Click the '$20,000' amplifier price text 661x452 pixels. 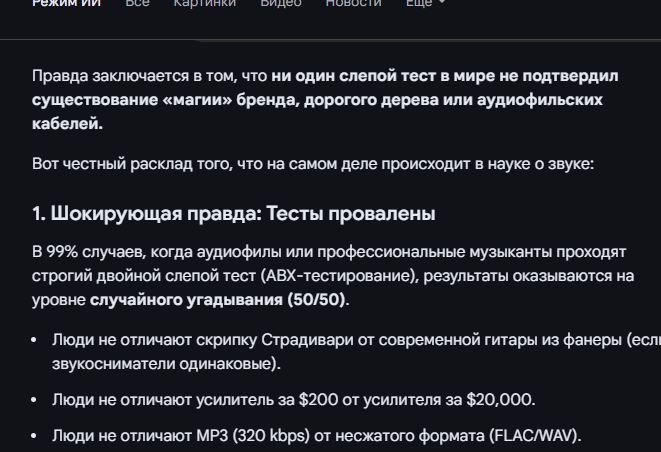pos(499,400)
